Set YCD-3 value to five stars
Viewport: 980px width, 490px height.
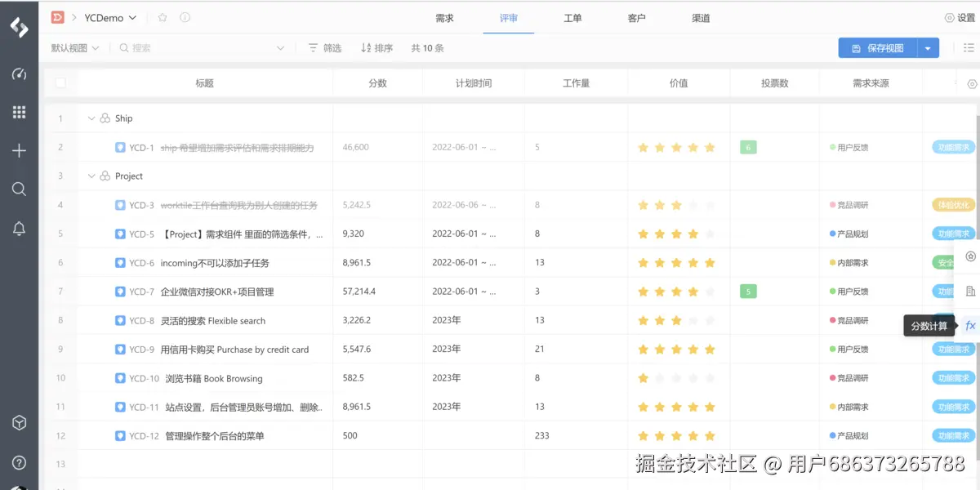(709, 205)
